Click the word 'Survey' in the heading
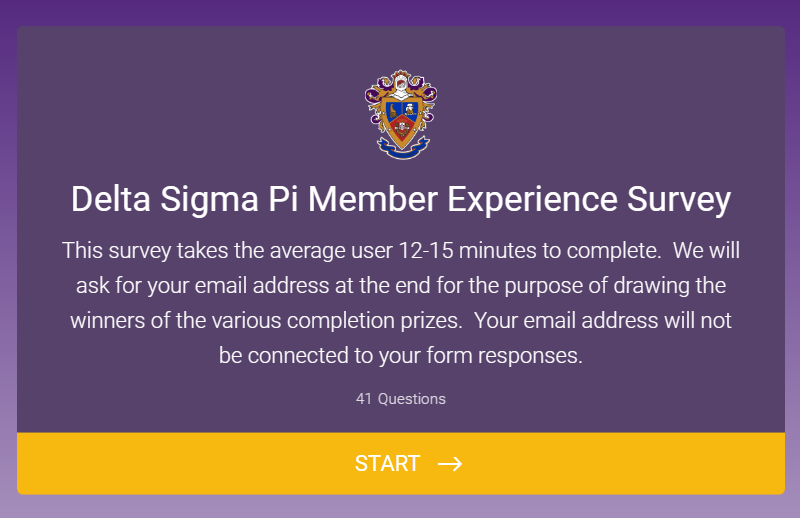The image size is (800, 518). (x=679, y=200)
